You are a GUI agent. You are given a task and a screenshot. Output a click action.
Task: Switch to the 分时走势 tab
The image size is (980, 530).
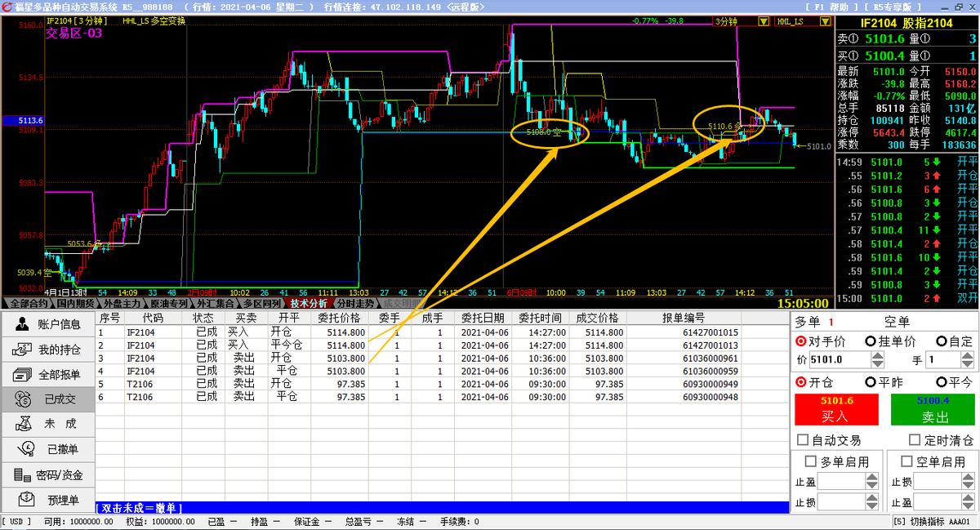pyautogui.click(x=357, y=303)
